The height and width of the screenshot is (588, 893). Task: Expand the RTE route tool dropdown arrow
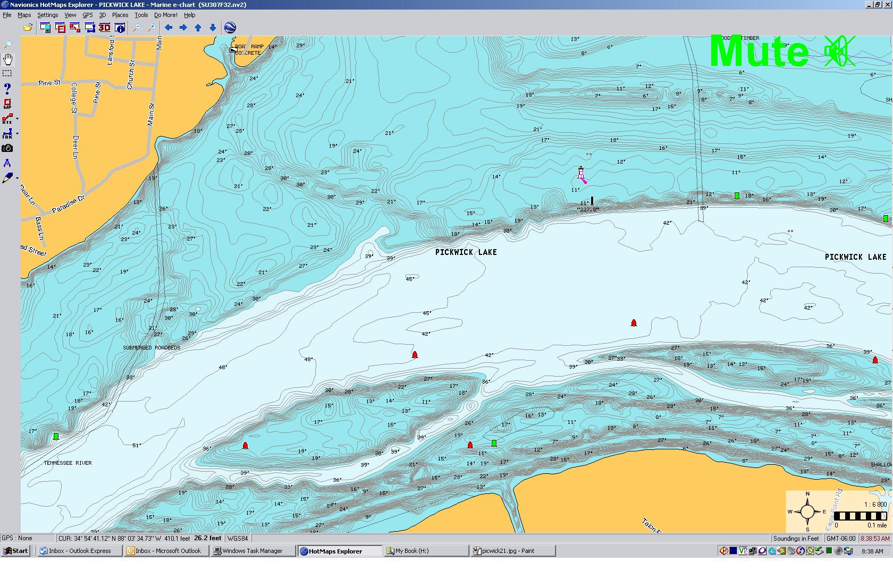[17, 119]
